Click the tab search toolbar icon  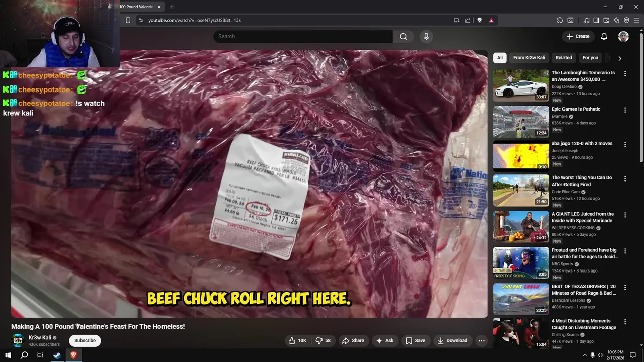pyautogui.click(x=570, y=20)
